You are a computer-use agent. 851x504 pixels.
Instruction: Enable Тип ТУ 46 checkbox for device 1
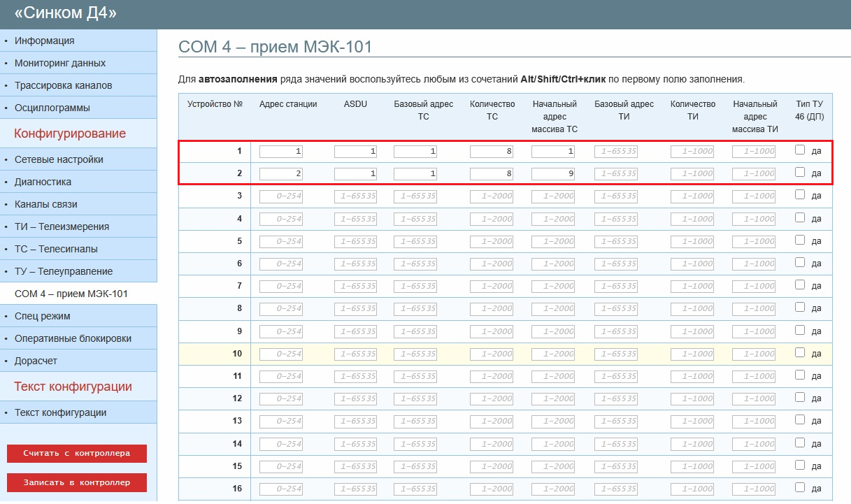click(800, 150)
